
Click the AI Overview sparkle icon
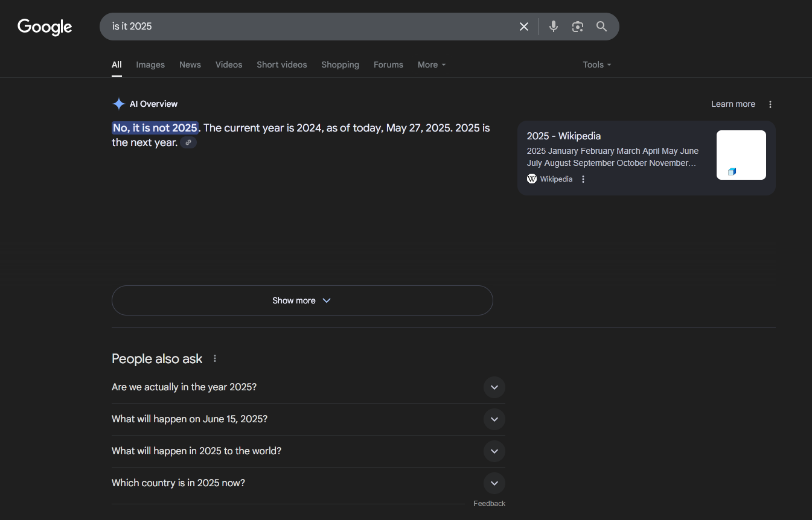(119, 104)
